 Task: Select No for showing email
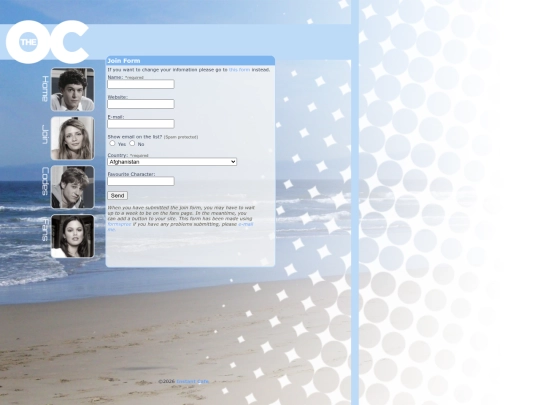click(x=132, y=143)
